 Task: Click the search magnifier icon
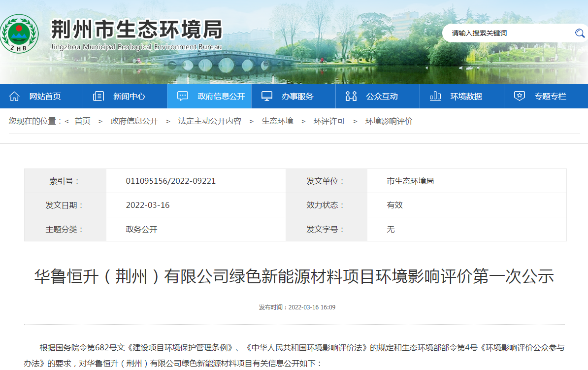click(580, 33)
